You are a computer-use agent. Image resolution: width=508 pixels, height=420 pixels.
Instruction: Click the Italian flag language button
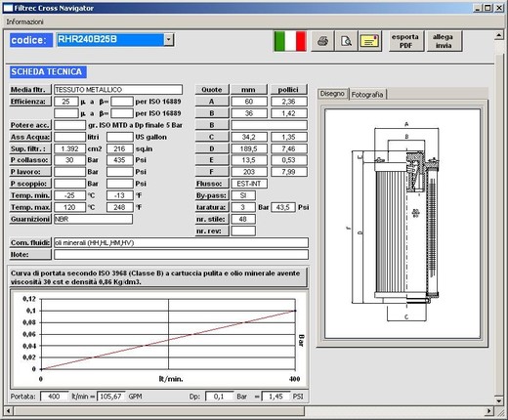[x=290, y=41]
